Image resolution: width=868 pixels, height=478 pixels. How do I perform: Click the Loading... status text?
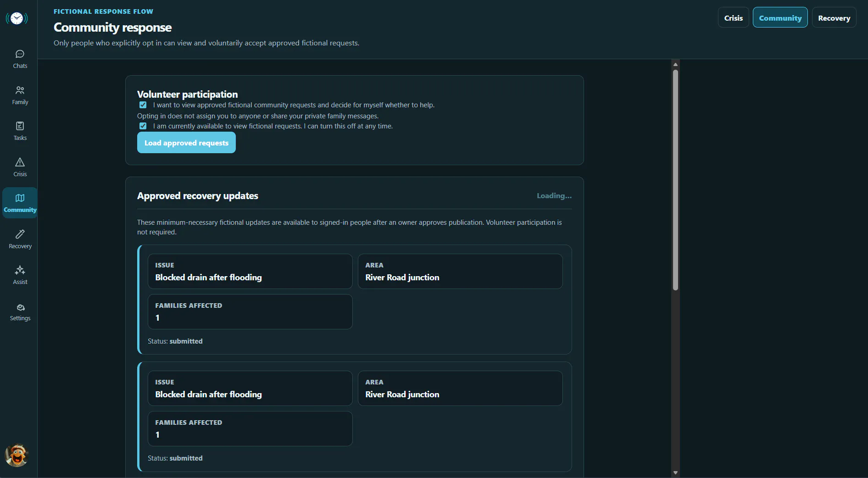[x=554, y=196]
